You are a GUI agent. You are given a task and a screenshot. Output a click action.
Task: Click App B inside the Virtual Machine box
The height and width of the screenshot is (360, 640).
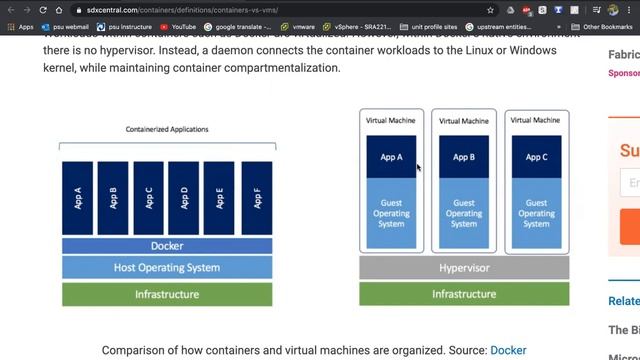(x=464, y=157)
